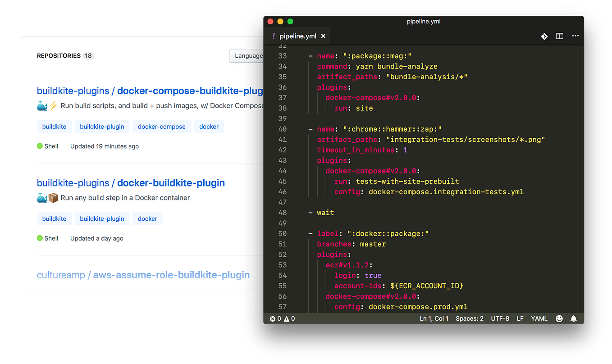This screenshot has width=612, height=364.
Task: Click line number 48 next to wait step
Action: pos(282,212)
